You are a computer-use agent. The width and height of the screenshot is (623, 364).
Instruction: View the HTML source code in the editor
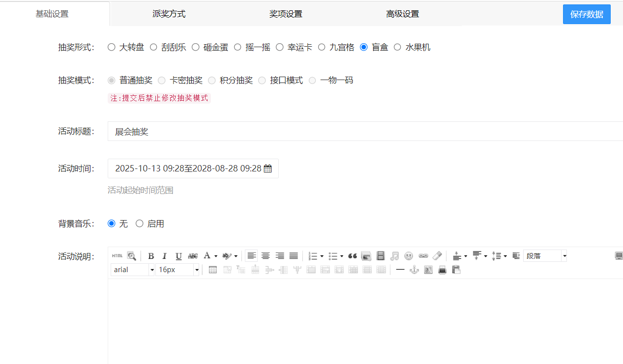click(x=117, y=255)
